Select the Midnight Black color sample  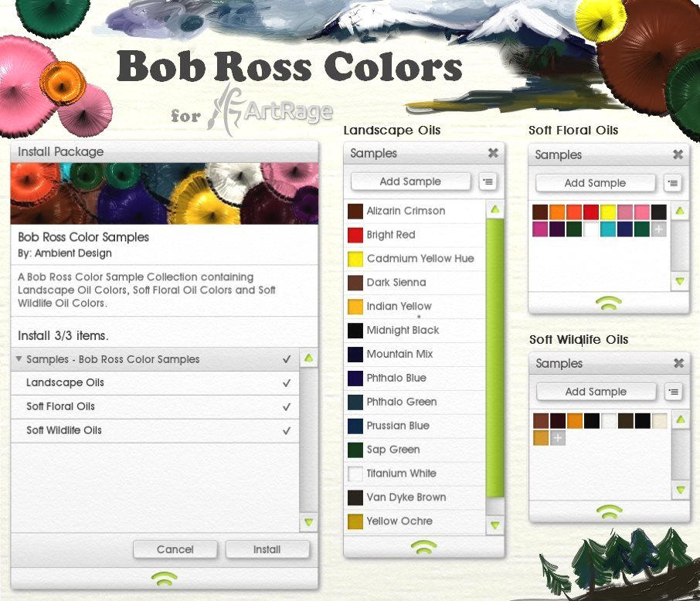coord(415,331)
